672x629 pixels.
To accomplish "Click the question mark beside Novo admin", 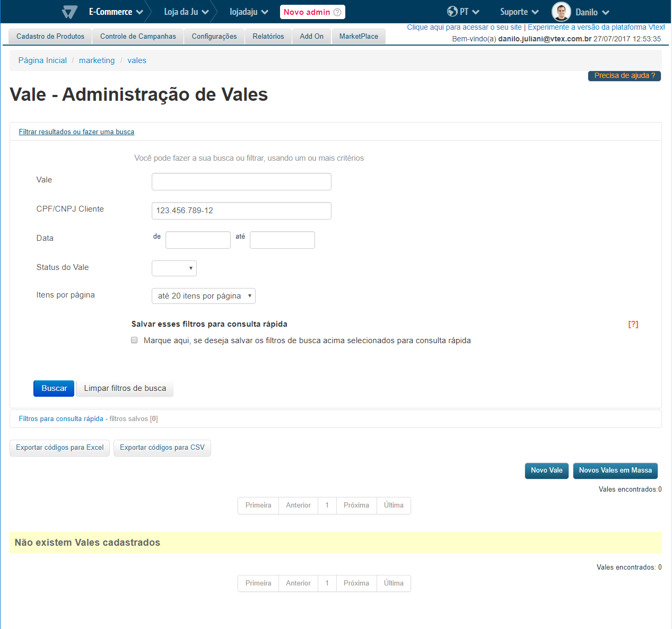I will pos(337,12).
